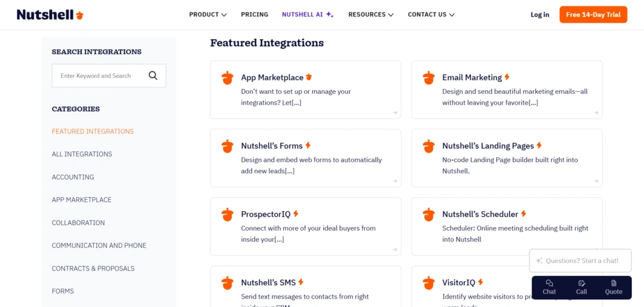Expand the Product dropdown menu

208,14
